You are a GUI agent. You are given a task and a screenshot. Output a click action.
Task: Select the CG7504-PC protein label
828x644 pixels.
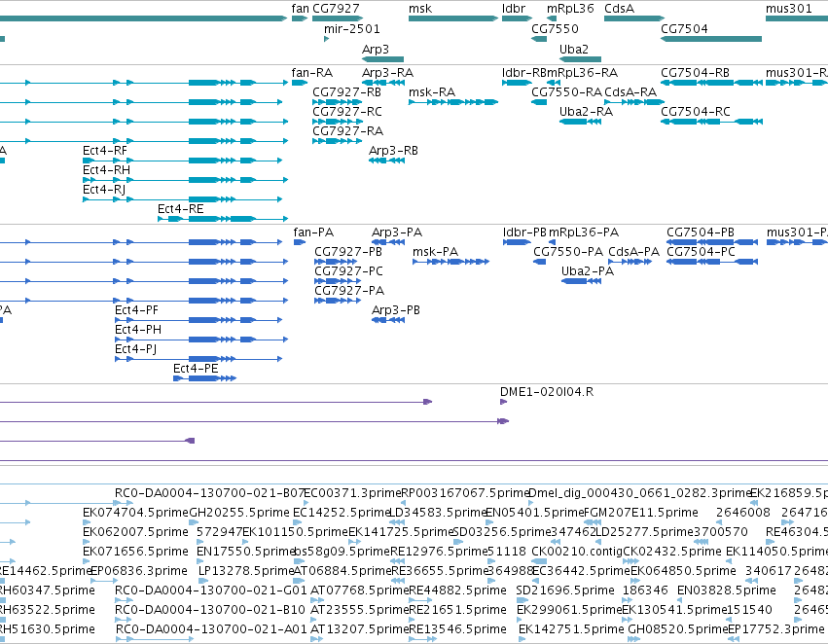(x=701, y=252)
